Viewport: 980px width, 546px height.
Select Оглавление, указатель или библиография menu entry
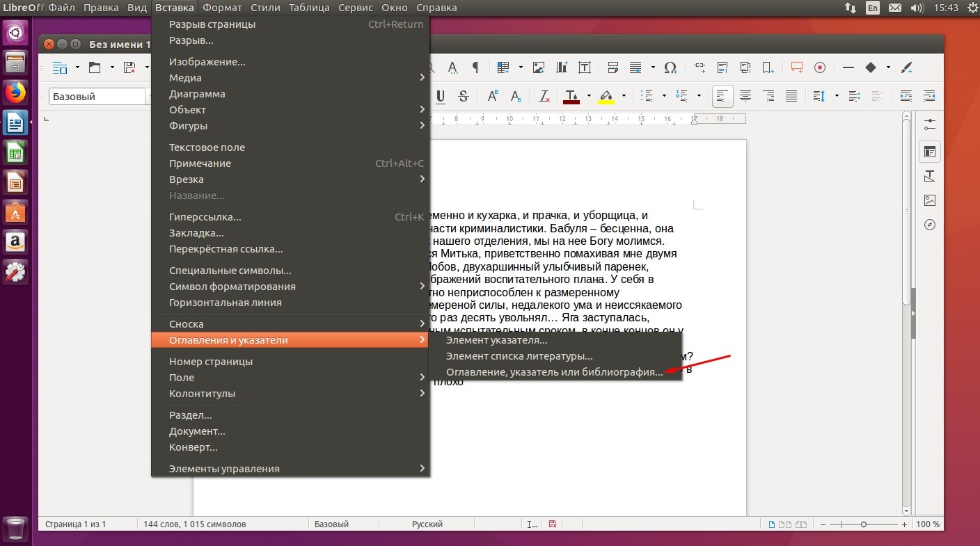click(555, 372)
